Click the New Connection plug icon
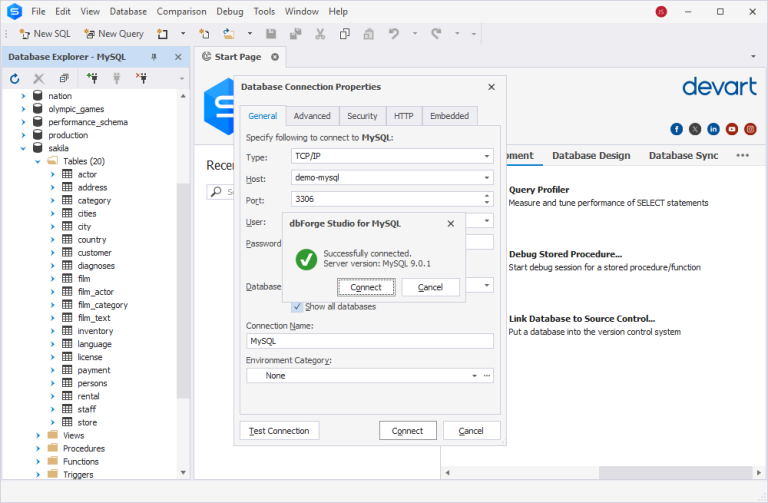This screenshot has height=503, width=768. pos(92,78)
